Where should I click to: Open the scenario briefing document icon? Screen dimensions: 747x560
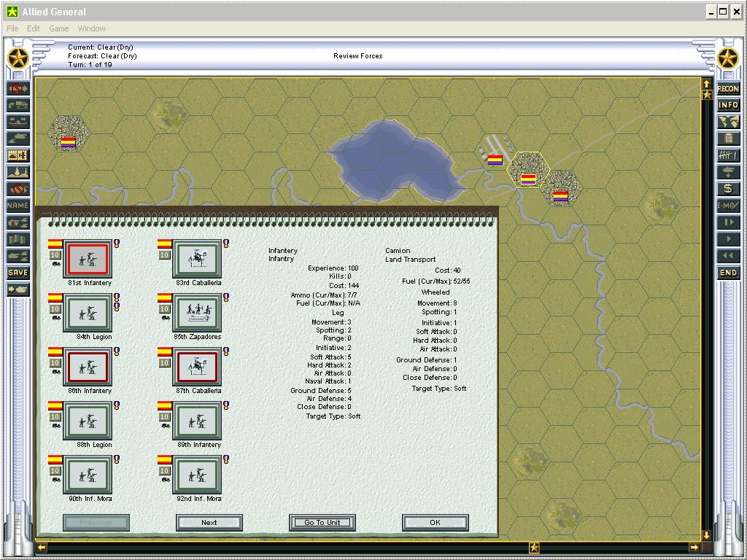pyautogui.click(x=728, y=139)
